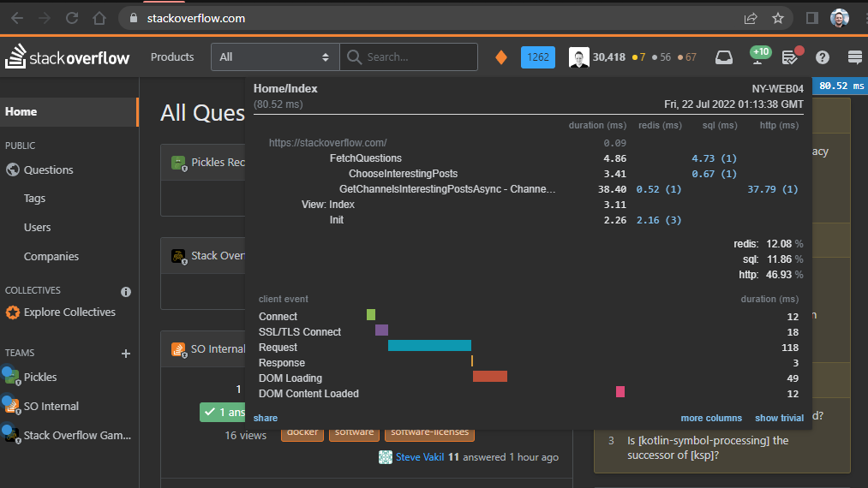Screen dimensions: 868x488
Task: Go to browser home page icon
Action: coord(99,18)
